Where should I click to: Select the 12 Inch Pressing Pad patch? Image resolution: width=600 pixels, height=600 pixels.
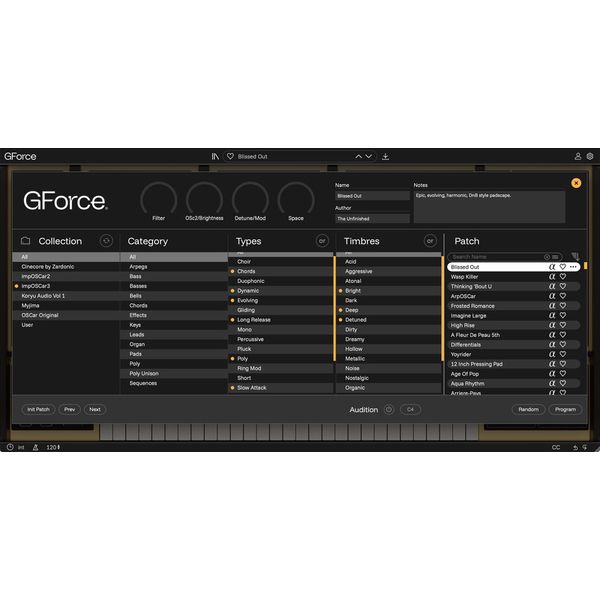[x=514, y=364]
